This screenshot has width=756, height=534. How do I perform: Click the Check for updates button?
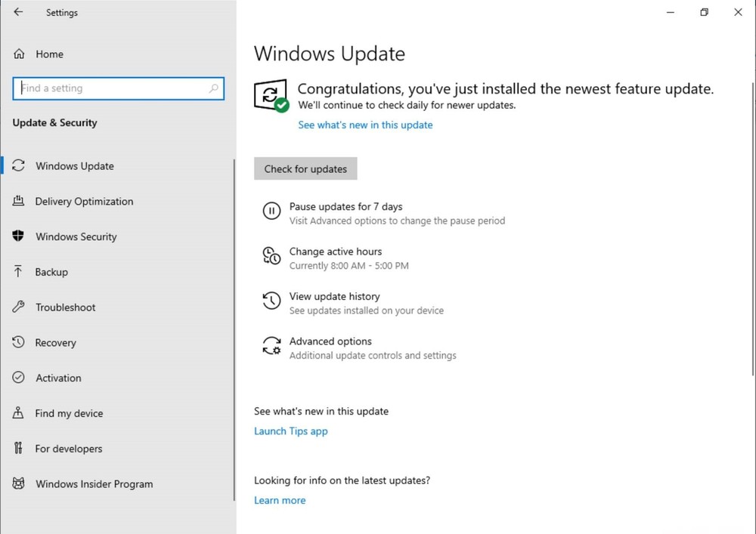305,168
